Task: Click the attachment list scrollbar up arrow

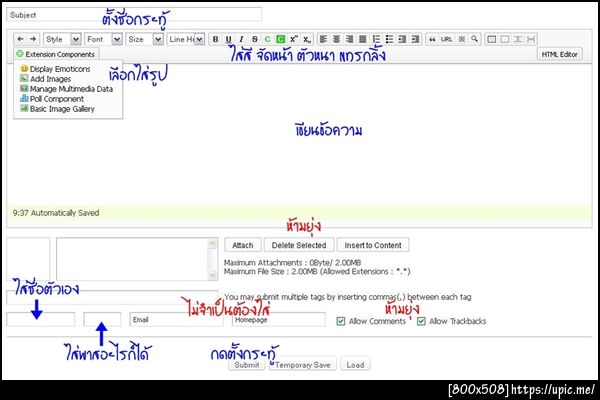Action: coord(213,243)
